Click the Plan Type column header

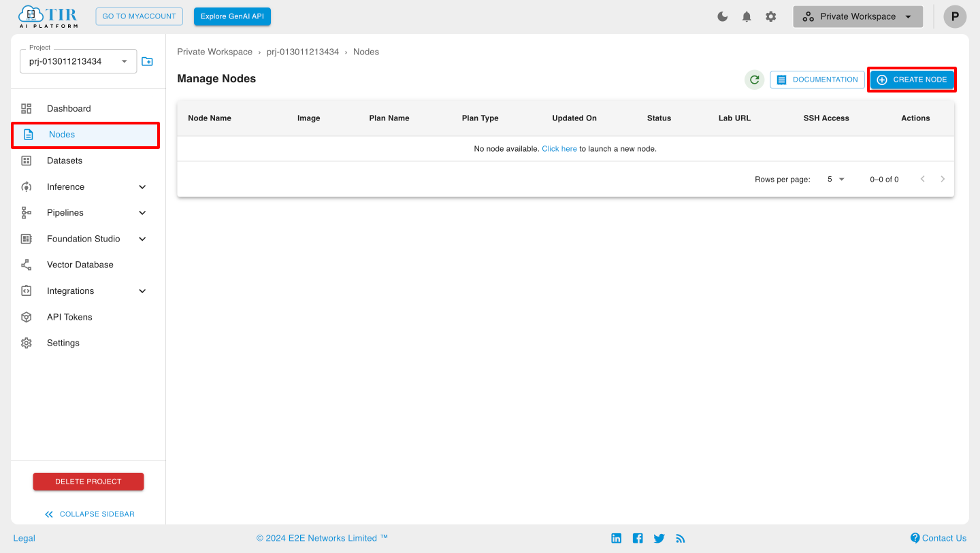pyautogui.click(x=480, y=118)
